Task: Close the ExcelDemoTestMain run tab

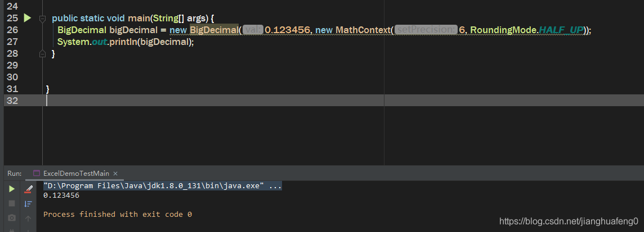Action: coord(115,174)
